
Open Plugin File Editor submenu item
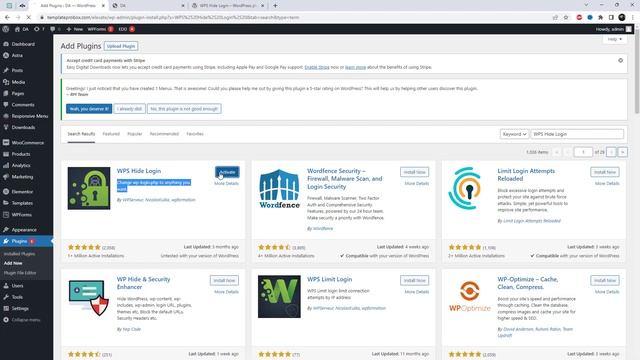[20, 273]
